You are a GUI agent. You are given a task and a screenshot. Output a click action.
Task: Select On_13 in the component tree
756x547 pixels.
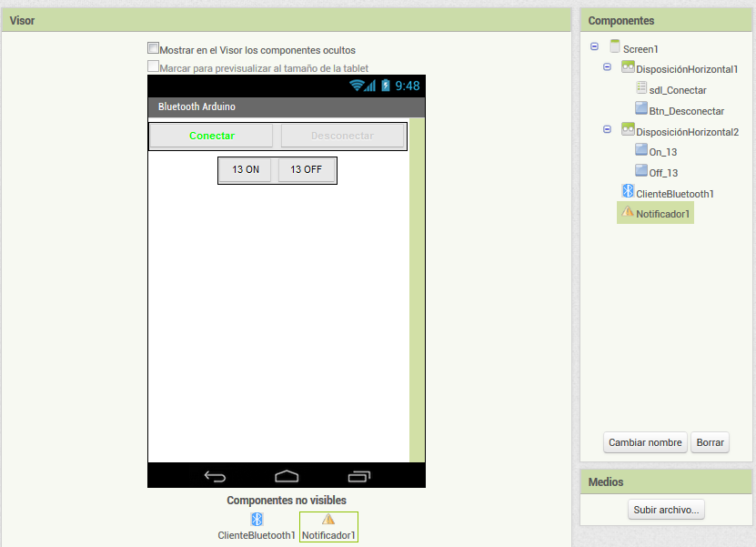pos(662,152)
